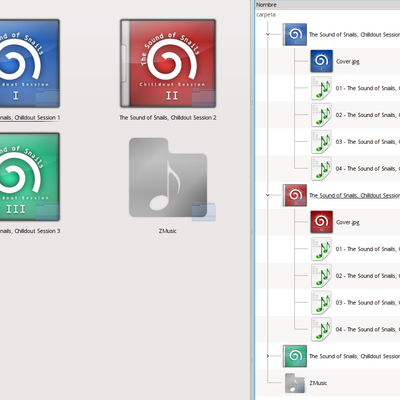Select the green album folder icon in tree view
Viewport: 400px width, 400px height.
295,356
